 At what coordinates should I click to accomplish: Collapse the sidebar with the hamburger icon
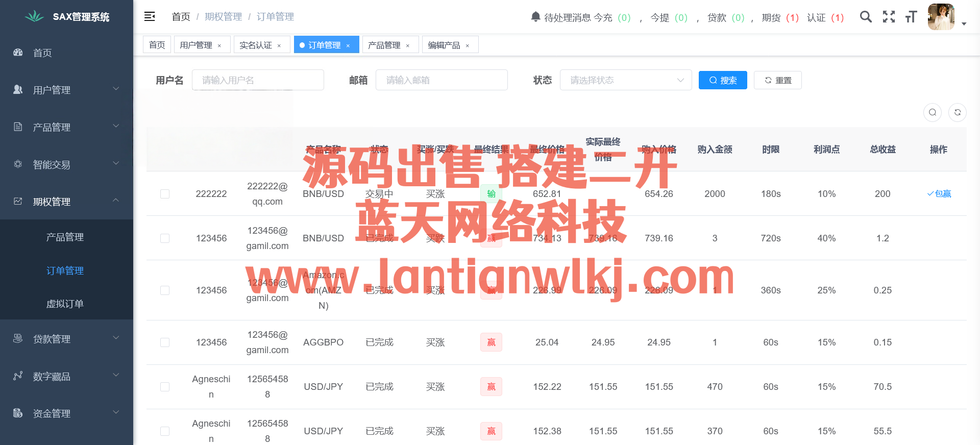pos(150,17)
